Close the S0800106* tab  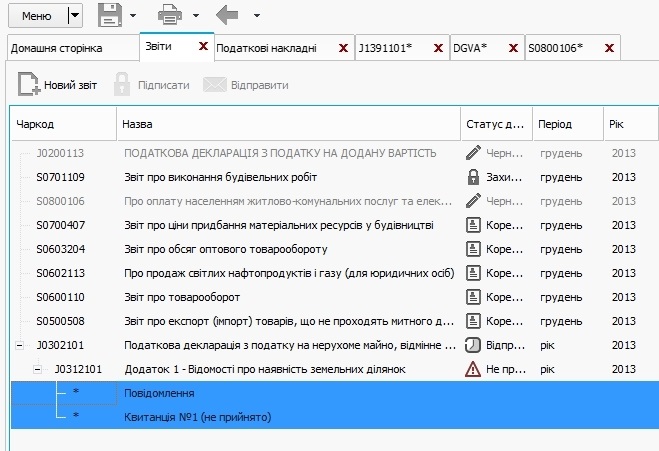click(x=609, y=48)
